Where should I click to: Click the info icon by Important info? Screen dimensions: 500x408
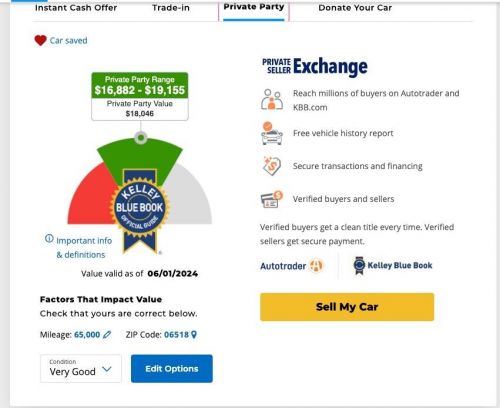pos(49,239)
